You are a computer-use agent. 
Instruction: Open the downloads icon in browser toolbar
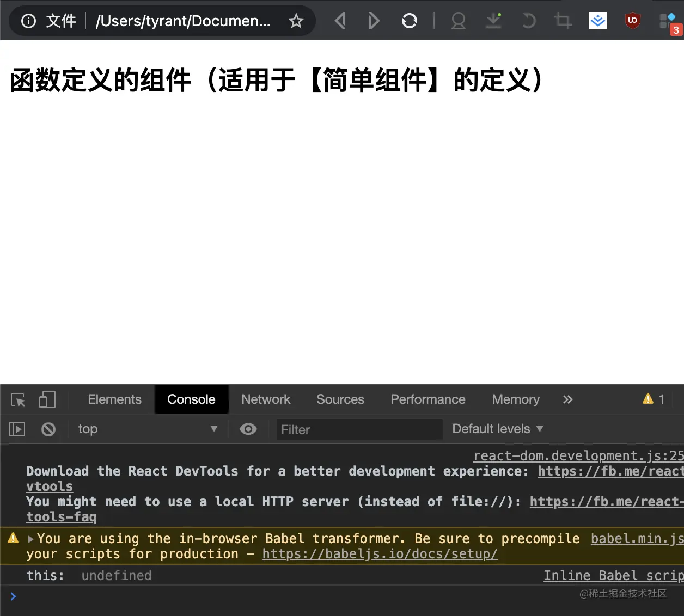pyautogui.click(x=493, y=21)
